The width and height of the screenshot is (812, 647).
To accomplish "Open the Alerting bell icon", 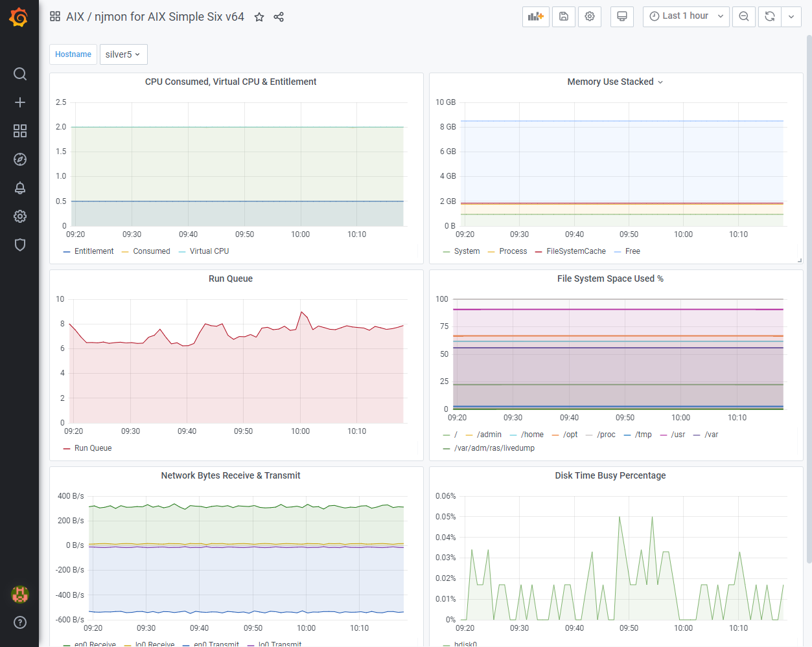I will [x=20, y=188].
